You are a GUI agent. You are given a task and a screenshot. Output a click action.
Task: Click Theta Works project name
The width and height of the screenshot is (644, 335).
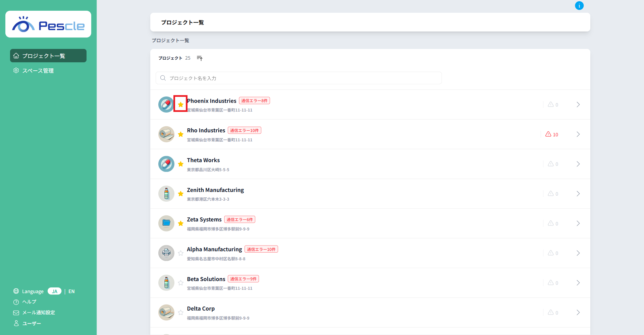[x=203, y=160]
